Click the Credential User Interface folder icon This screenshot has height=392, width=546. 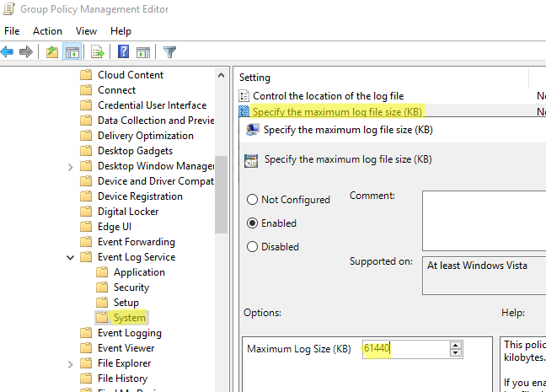click(86, 105)
